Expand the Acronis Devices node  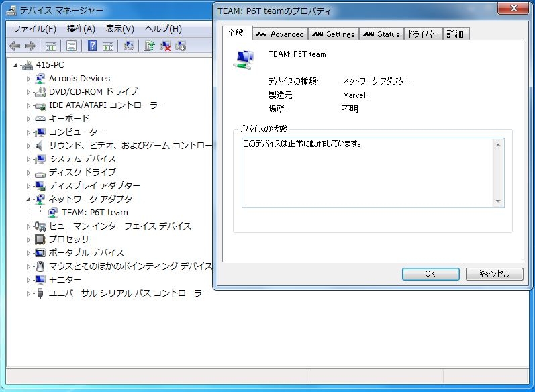click(28, 79)
